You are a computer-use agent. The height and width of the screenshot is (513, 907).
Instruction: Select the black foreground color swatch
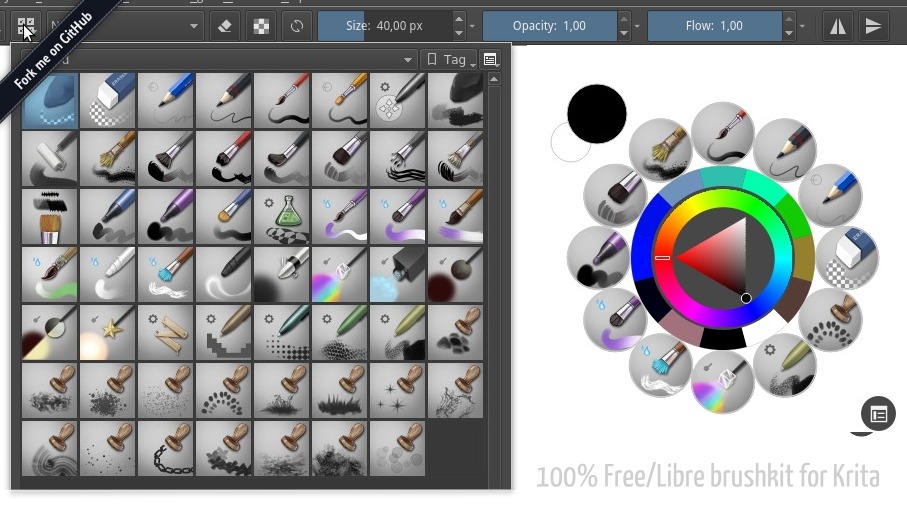point(596,113)
